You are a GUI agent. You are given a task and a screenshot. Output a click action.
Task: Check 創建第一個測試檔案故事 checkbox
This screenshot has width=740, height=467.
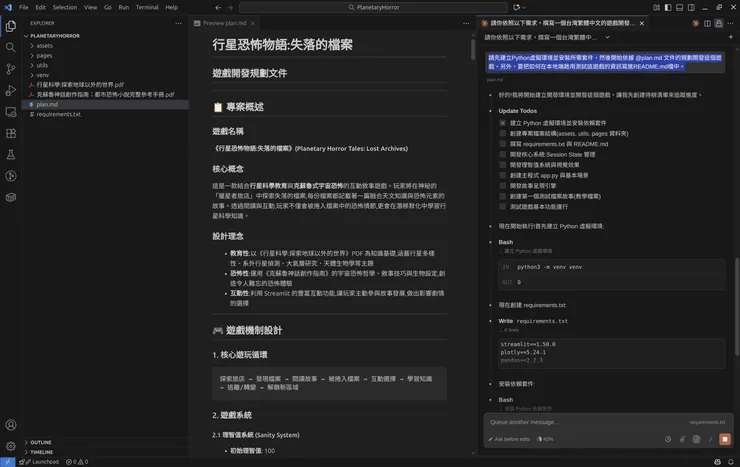click(x=503, y=196)
